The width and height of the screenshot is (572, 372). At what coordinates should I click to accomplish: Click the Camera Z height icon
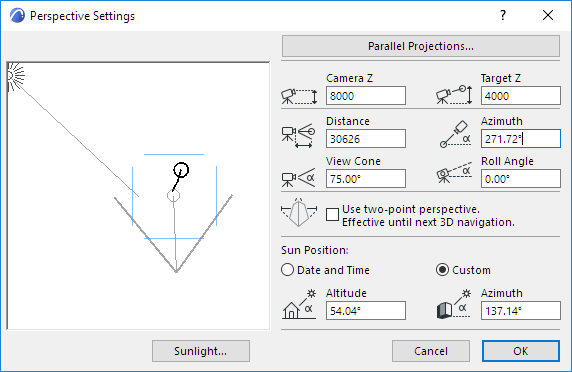(299, 96)
